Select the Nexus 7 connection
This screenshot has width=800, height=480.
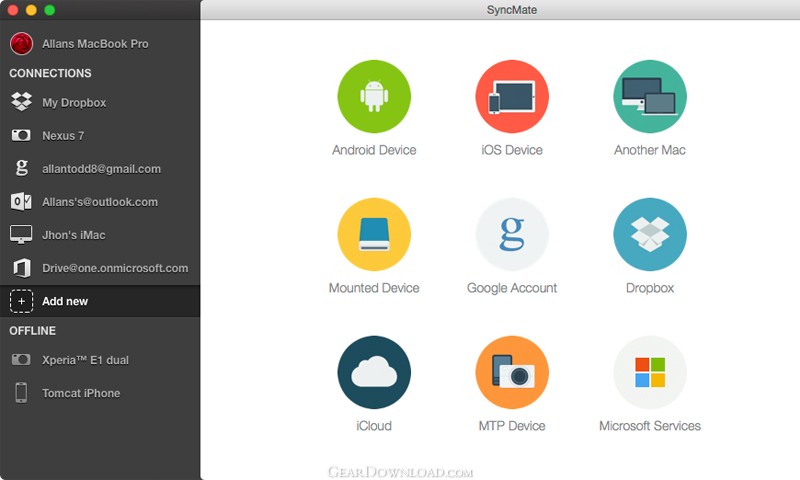click(x=100, y=135)
